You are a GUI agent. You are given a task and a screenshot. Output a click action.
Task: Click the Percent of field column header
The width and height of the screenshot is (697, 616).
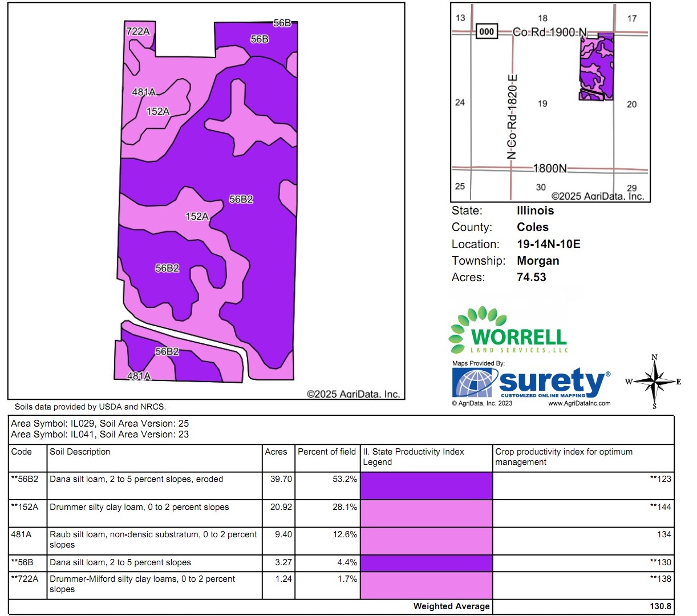[x=326, y=452]
